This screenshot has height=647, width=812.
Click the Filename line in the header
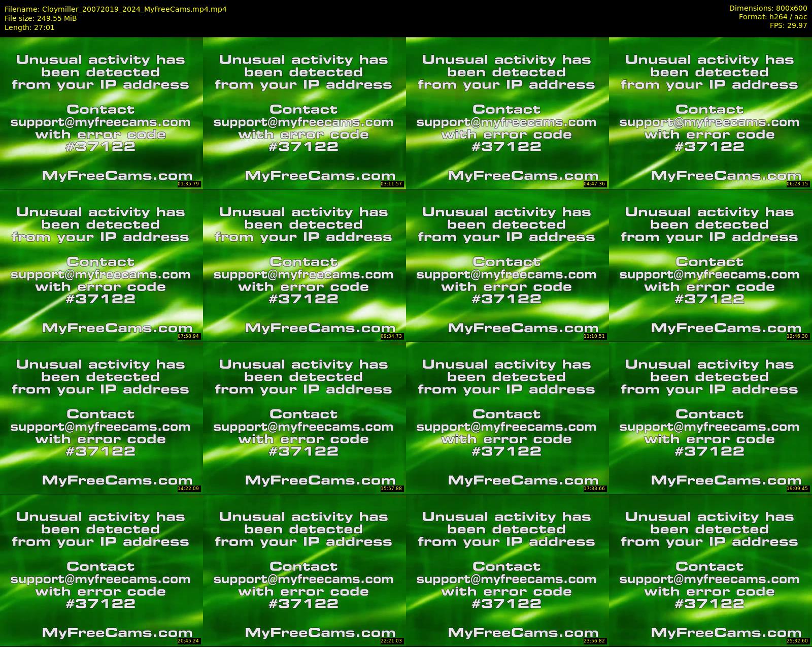(x=116, y=9)
